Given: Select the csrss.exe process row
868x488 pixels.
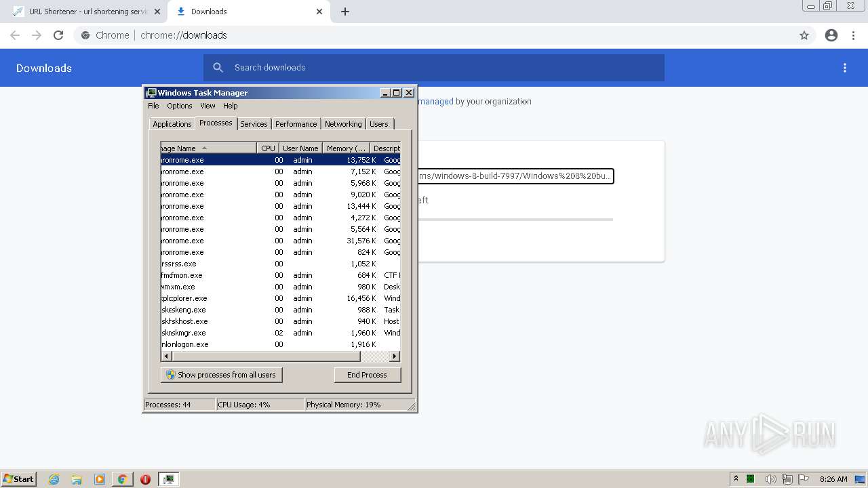Looking at the screenshot, I should click(x=281, y=264).
